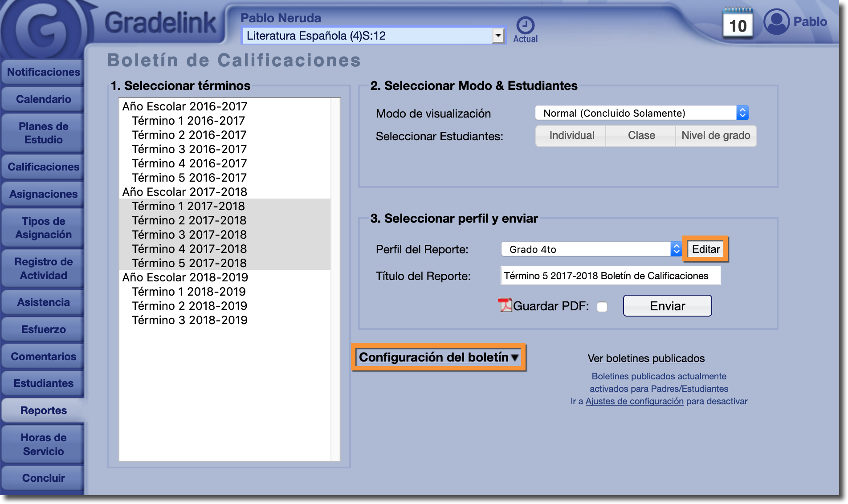Open Calificaciones in the sidebar
Screen dimensions: 848x504
point(43,167)
